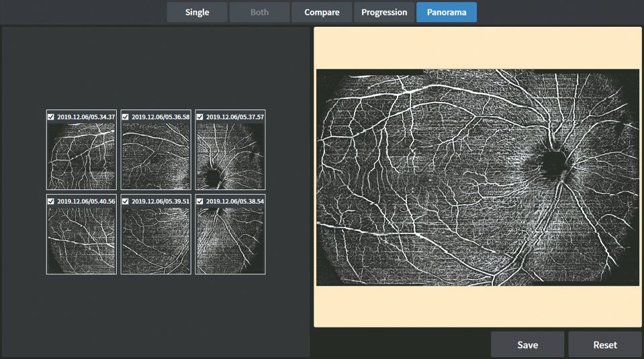Switch to the Single view tab
The image size is (644, 359).
pos(197,12)
